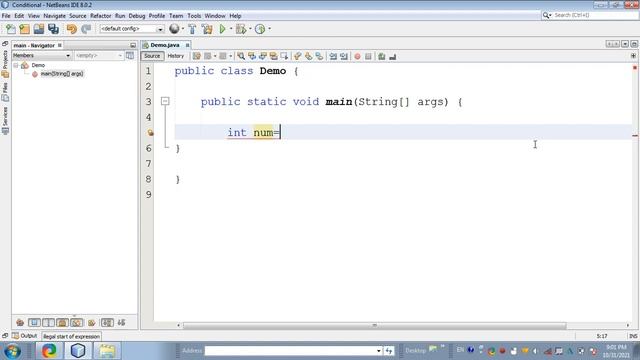
Task: Click Shift Line Left icon in editor toolbar
Action: coord(333,56)
